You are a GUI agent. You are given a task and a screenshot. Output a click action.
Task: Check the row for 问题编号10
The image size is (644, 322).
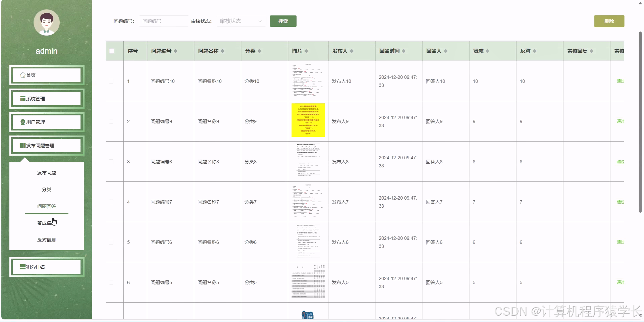111,81
